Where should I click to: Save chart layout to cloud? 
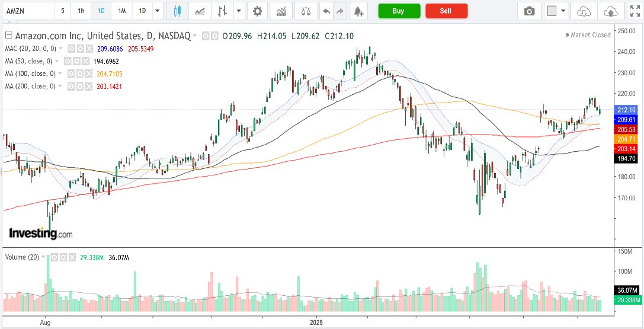click(611, 11)
